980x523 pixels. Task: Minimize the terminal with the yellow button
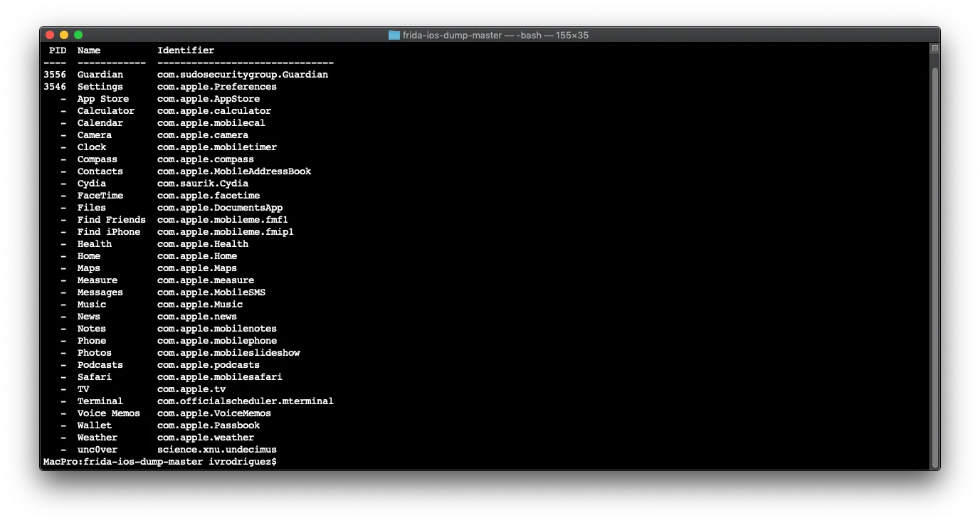[64, 35]
